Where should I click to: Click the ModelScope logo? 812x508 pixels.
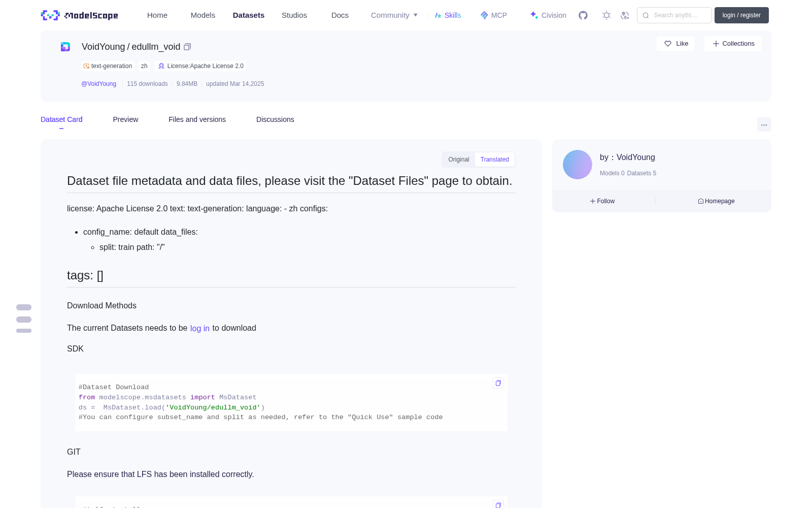(79, 15)
